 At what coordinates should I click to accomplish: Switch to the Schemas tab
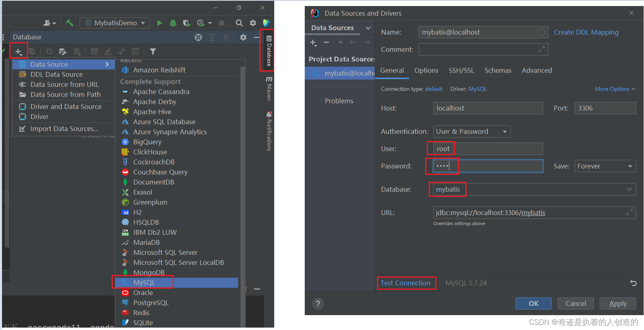498,70
